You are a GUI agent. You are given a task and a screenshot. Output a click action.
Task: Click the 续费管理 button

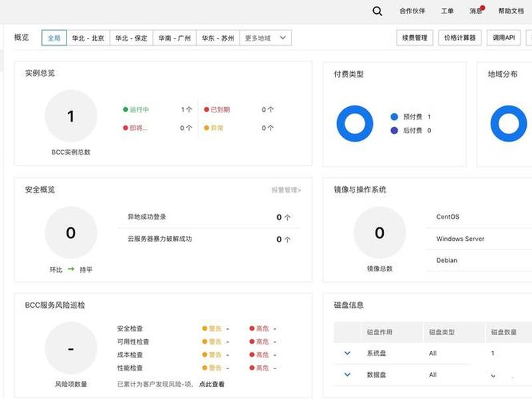(414, 38)
